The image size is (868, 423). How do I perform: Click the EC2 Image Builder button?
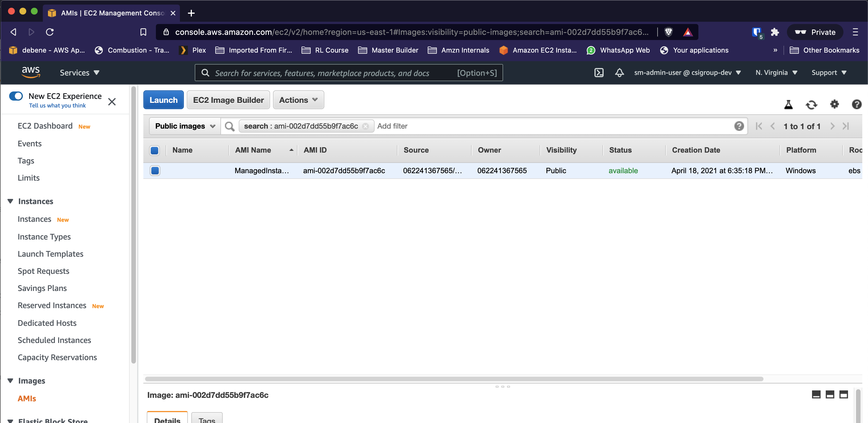pos(228,100)
